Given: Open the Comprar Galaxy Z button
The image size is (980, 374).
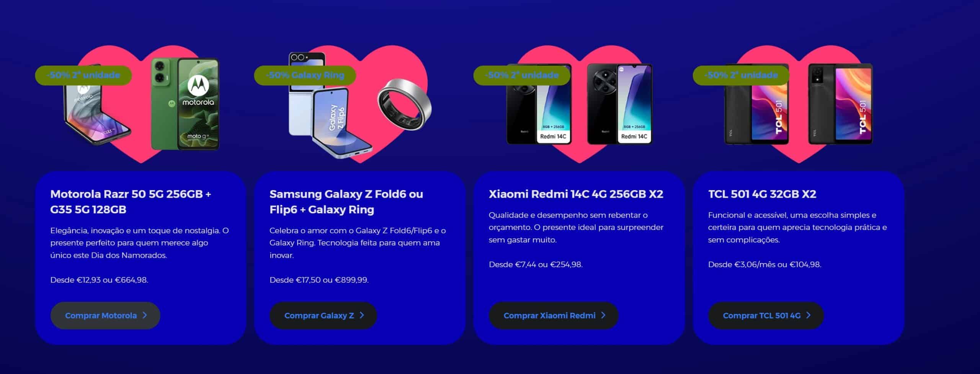Looking at the screenshot, I should [323, 315].
